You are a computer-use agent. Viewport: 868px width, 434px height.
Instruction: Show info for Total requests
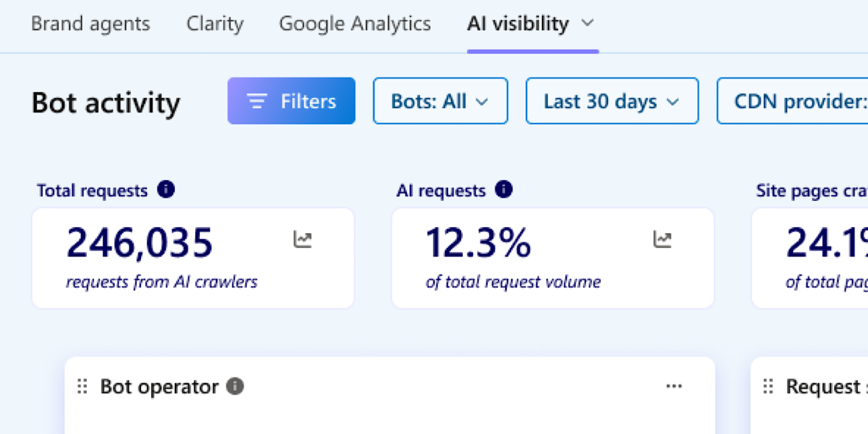(166, 190)
